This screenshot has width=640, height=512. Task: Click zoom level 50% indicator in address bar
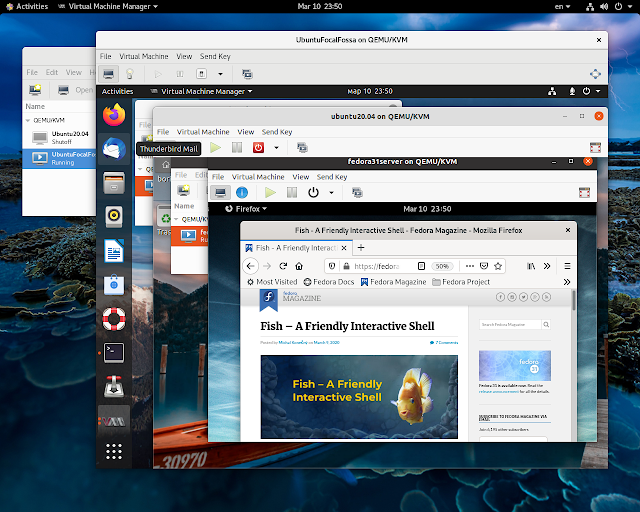tap(442, 266)
